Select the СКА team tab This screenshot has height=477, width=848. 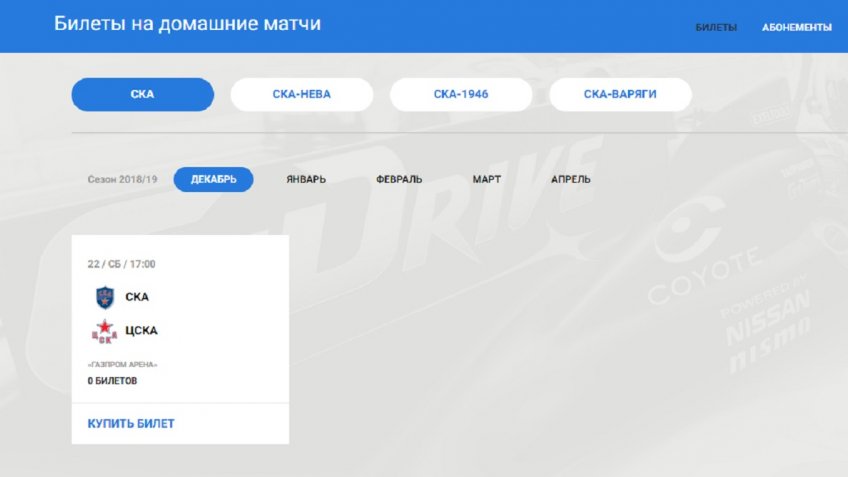pyautogui.click(x=143, y=95)
